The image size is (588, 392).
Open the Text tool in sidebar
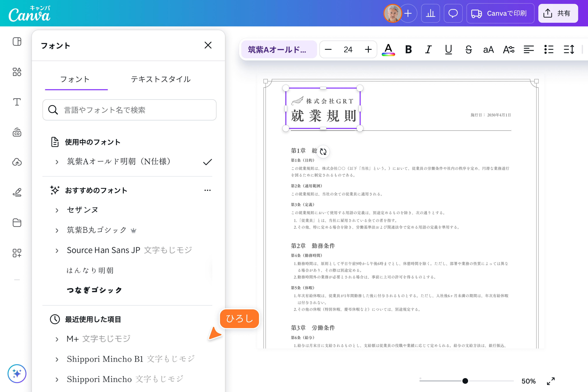point(17,102)
